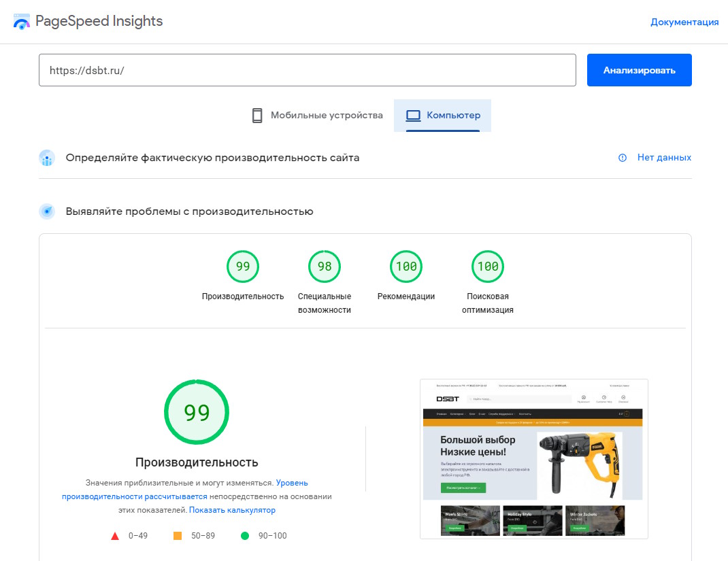Open the Нет данных link
Image resolution: width=728 pixels, height=561 pixels.
664,157
